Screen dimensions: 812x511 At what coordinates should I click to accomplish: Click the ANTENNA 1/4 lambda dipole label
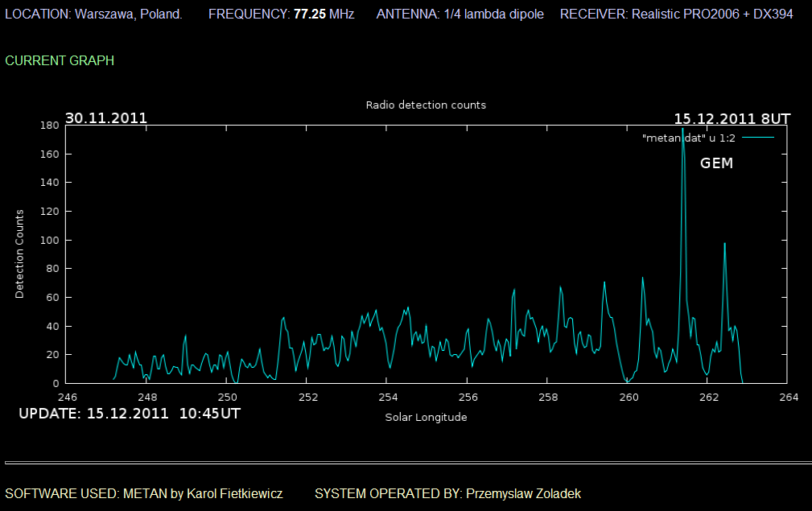[x=460, y=14]
